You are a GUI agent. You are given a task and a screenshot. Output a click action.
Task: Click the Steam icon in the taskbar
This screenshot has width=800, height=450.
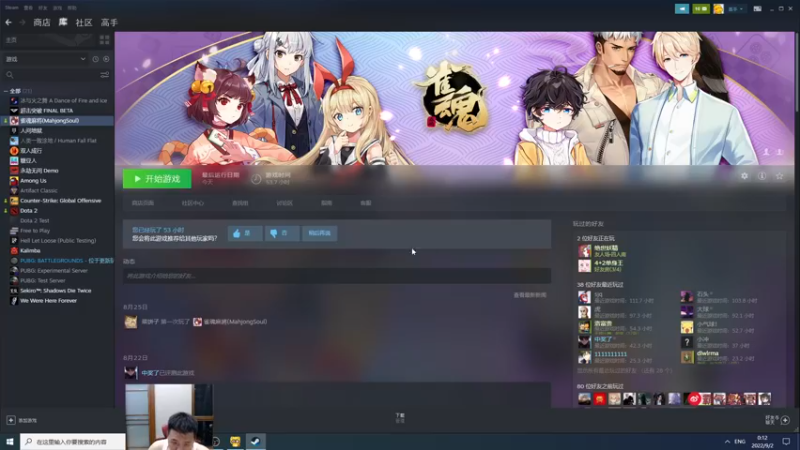(256, 441)
